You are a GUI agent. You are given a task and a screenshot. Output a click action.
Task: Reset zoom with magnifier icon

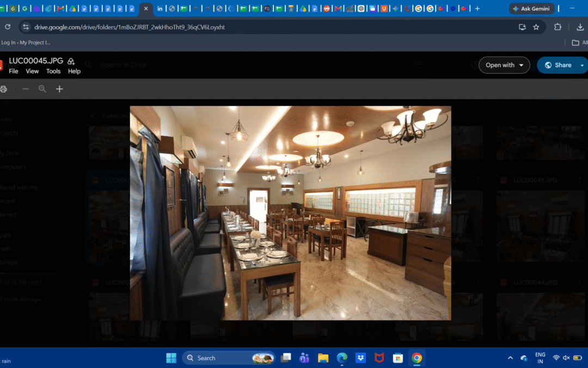pyautogui.click(x=42, y=89)
